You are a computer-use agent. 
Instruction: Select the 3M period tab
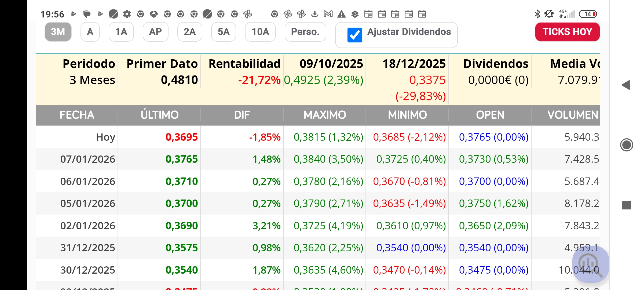pyautogui.click(x=58, y=32)
